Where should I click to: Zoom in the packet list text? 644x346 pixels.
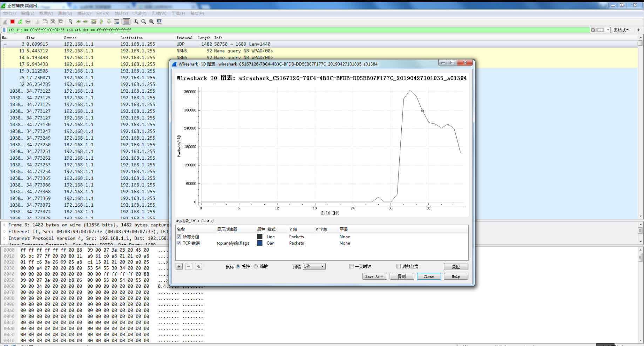[x=136, y=22]
